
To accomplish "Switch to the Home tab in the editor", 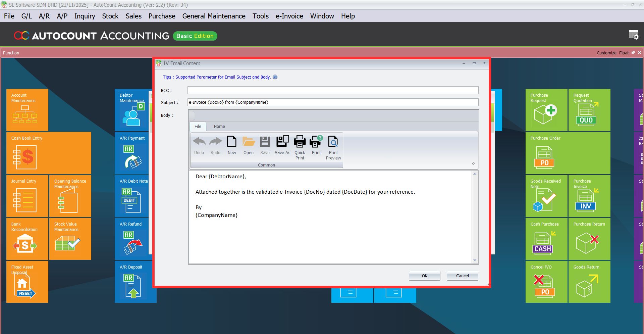I will click(219, 127).
